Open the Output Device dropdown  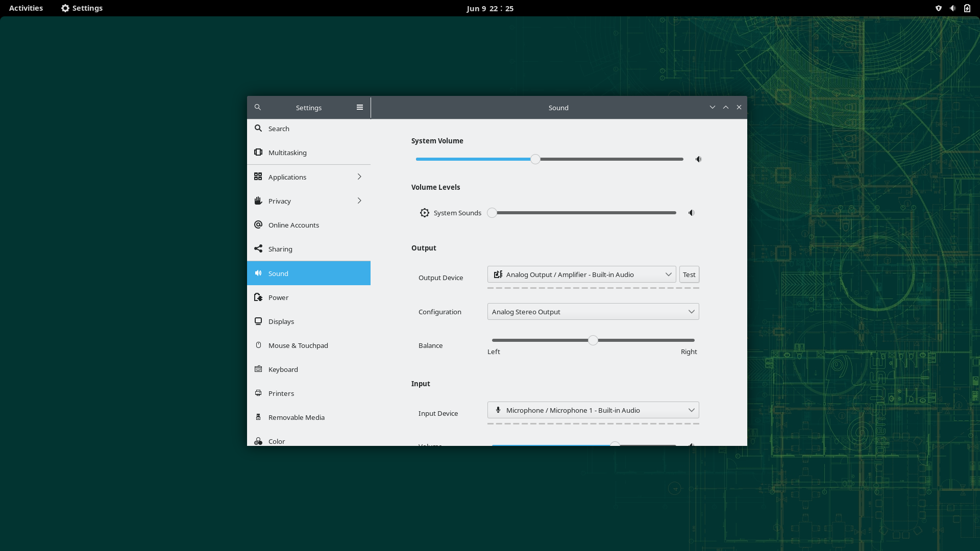(581, 274)
